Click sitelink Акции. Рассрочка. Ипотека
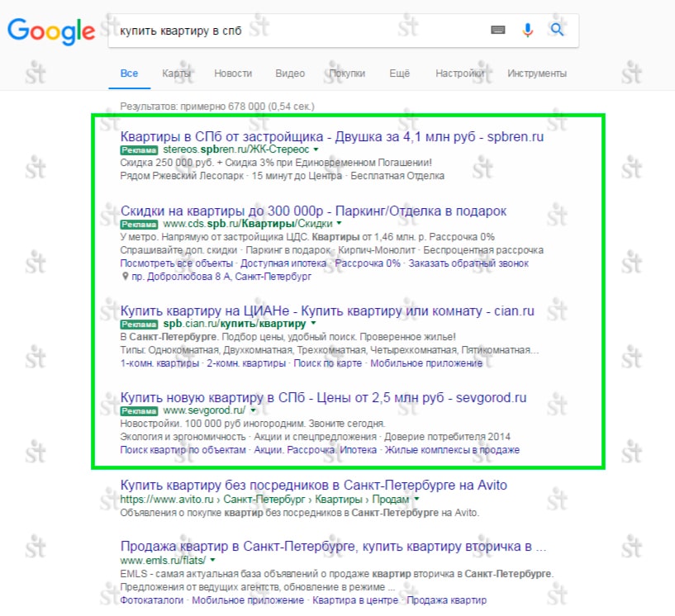 click(x=315, y=450)
